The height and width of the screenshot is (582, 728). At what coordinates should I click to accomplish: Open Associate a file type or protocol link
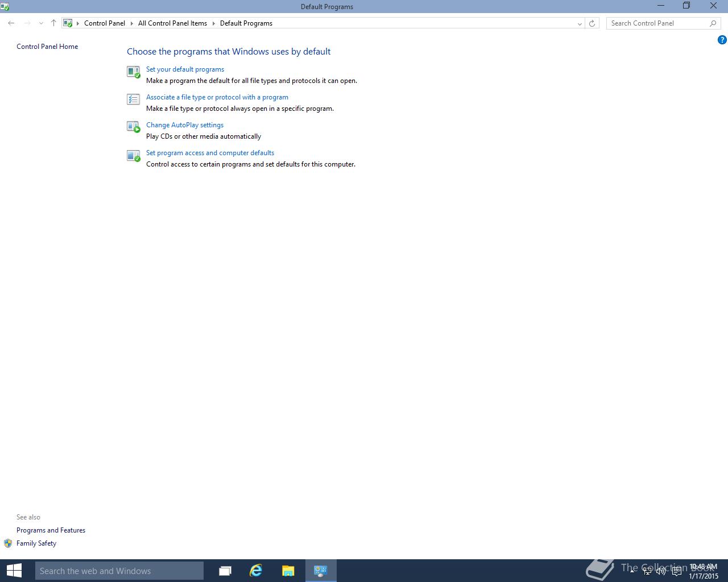[217, 97]
